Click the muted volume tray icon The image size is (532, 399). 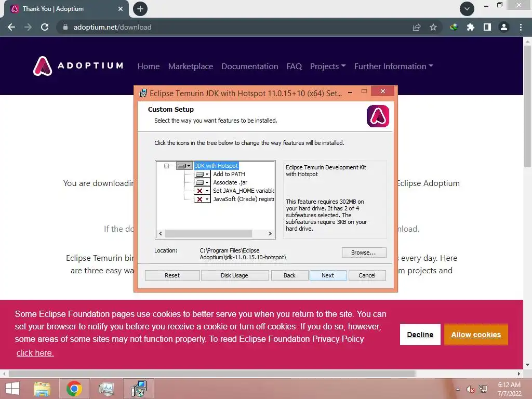coord(470,389)
